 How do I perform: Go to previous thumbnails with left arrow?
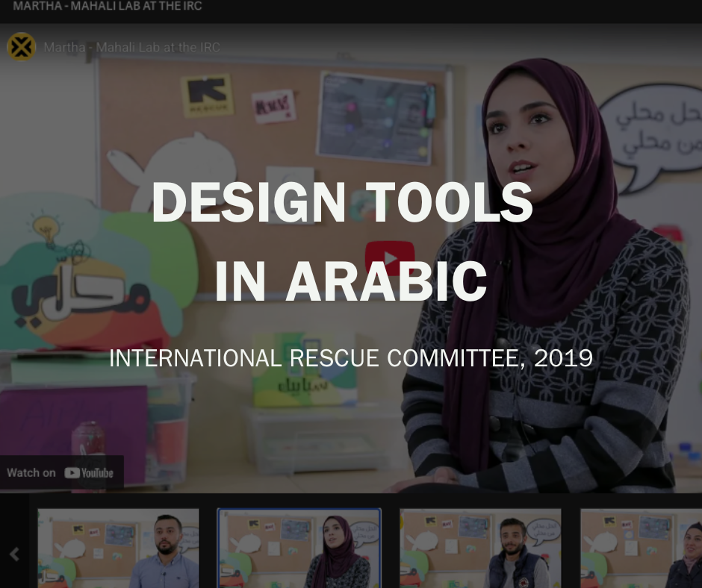click(x=14, y=554)
